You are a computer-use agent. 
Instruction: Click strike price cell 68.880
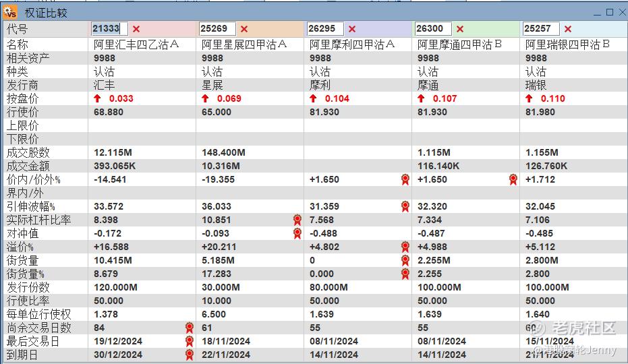109,112
